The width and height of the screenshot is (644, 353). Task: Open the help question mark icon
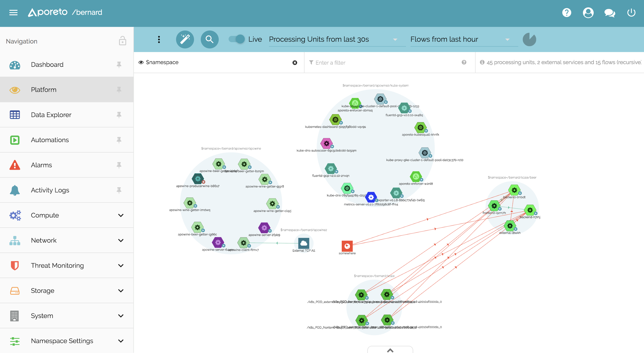click(x=567, y=12)
